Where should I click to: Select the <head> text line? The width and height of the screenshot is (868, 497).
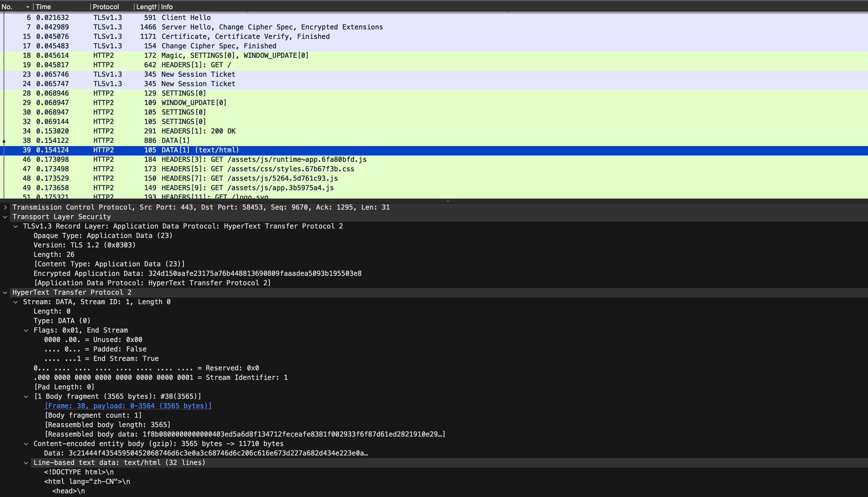point(69,491)
